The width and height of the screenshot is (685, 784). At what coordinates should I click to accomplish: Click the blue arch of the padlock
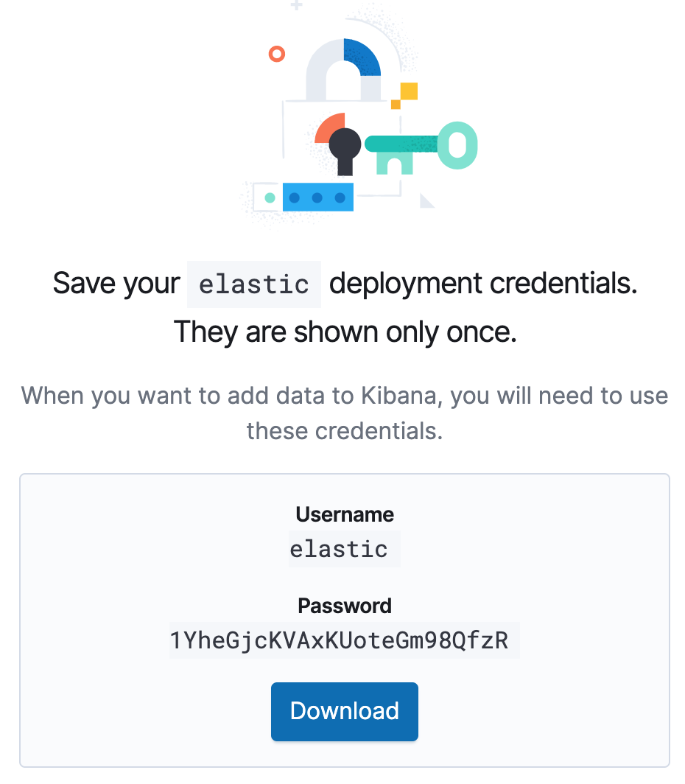pyautogui.click(x=362, y=57)
